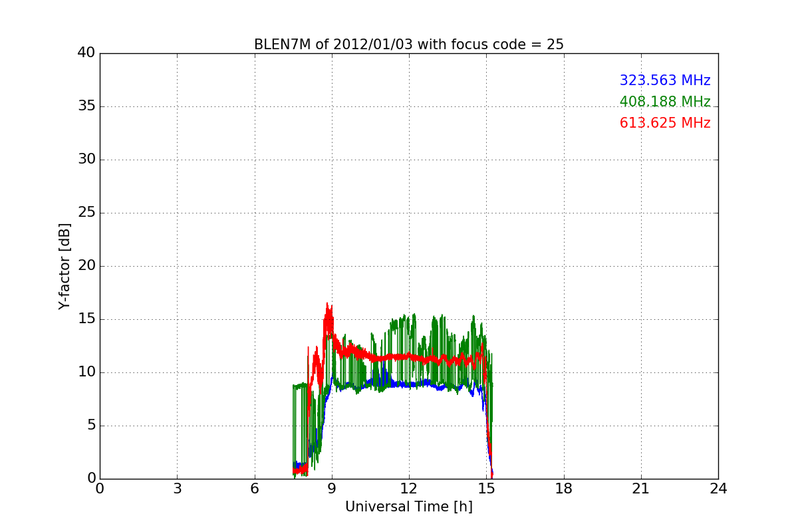Click the x-axis tick label 15
Image resolution: width=798 pixels, height=532 pixels.
486,489
